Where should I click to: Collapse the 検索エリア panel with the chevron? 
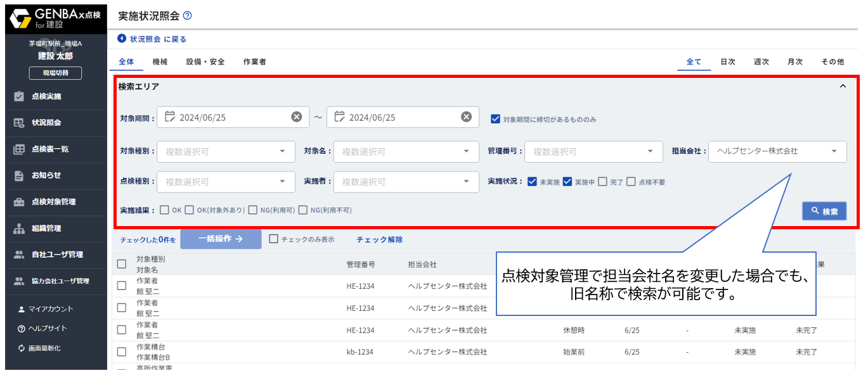[843, 87]
